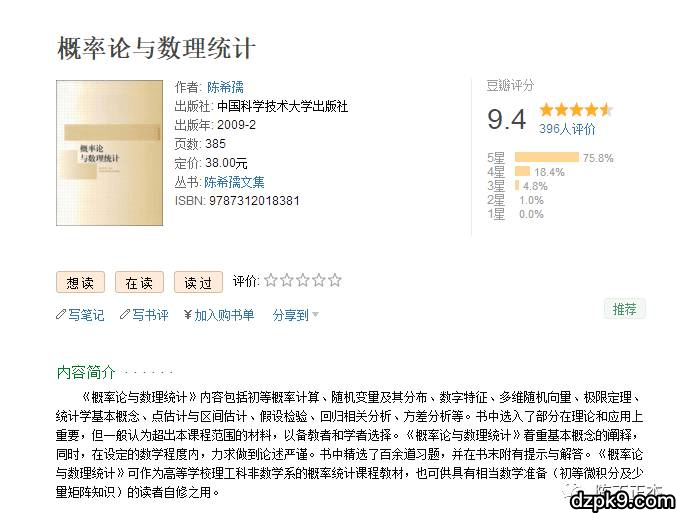Rate the book one star
This screenshot has height=522, width=684.
pos(271,280)
